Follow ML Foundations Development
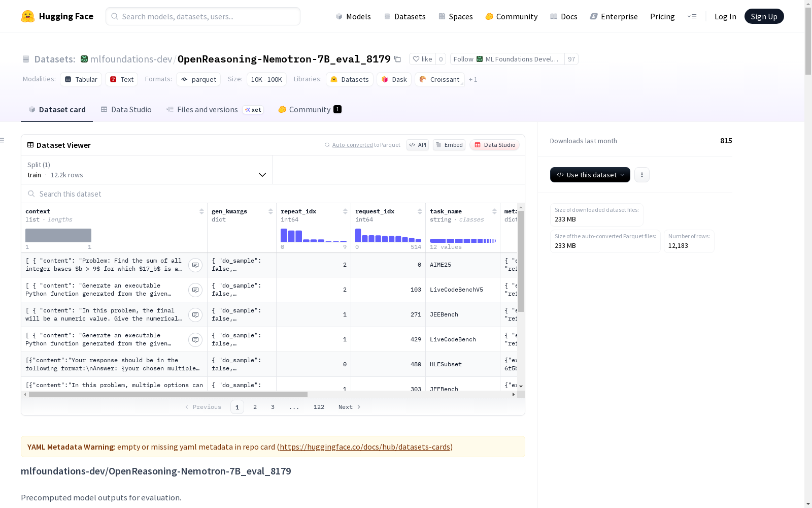This screenshot has width=812, height=508. tap(507, 59)
